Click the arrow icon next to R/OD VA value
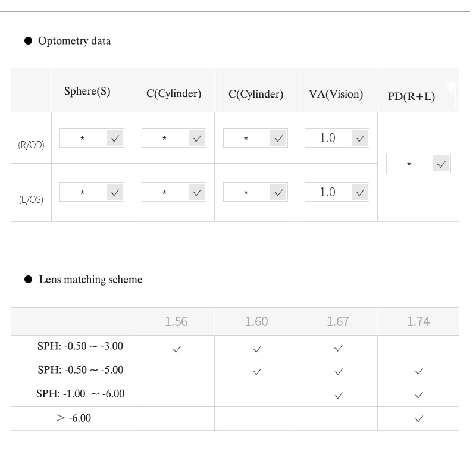Screen dimensions: 476x476 [359, 138]
